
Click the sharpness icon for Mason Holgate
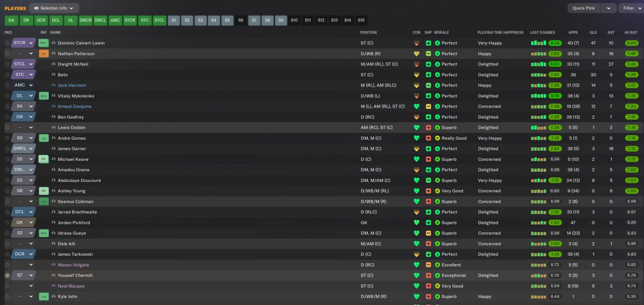428,264
